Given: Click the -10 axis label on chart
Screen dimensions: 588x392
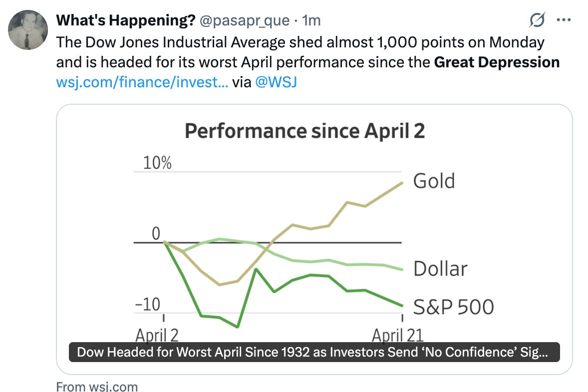Looking at the screenshot, I should point(148,304).
